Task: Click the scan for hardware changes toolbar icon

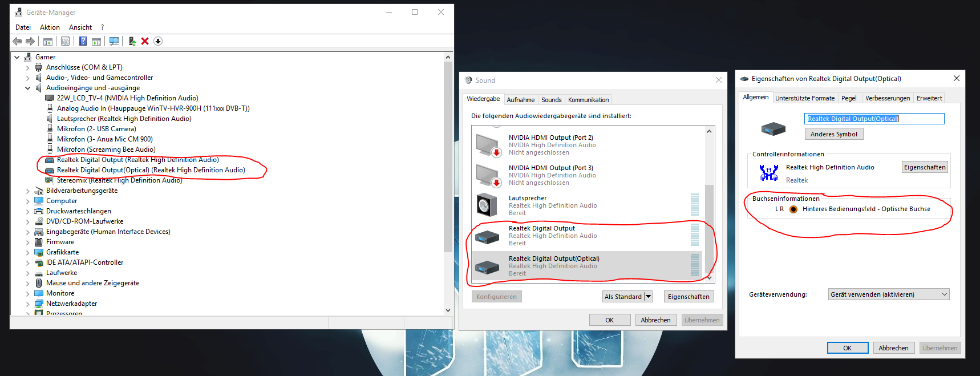Action: click(114, 41)
